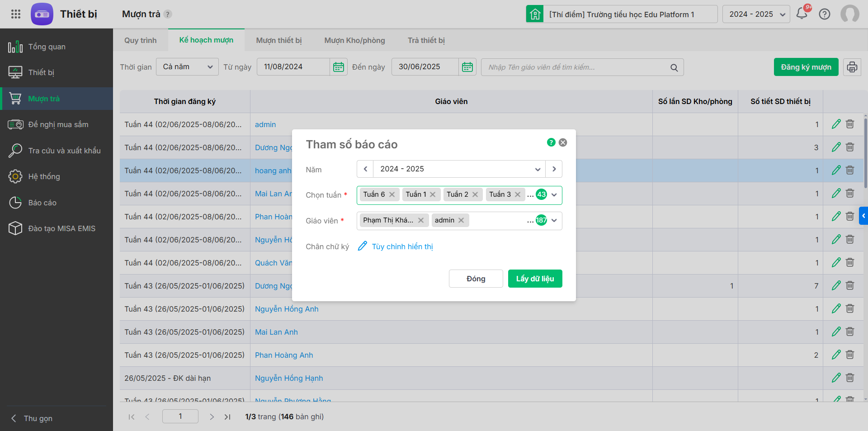
Task: Go to next year in dialog
Action: tap(554, 169)
